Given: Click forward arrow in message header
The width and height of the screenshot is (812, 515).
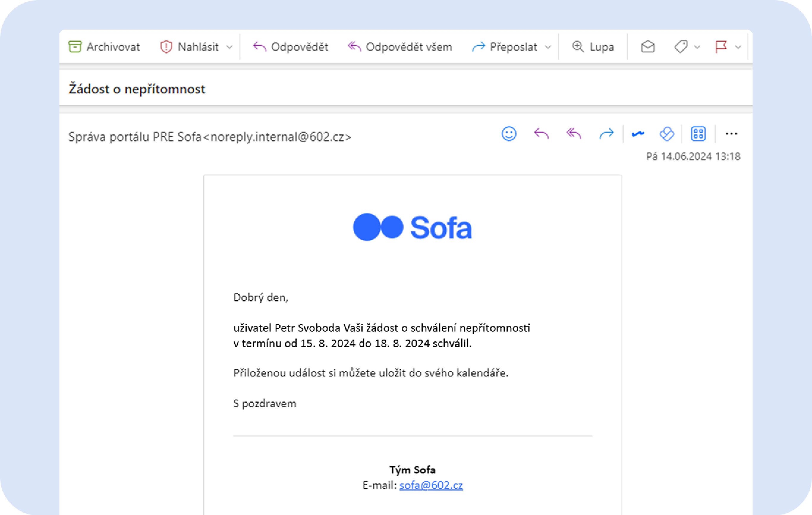Looking at the screenshot, I should tap(606, 134).
